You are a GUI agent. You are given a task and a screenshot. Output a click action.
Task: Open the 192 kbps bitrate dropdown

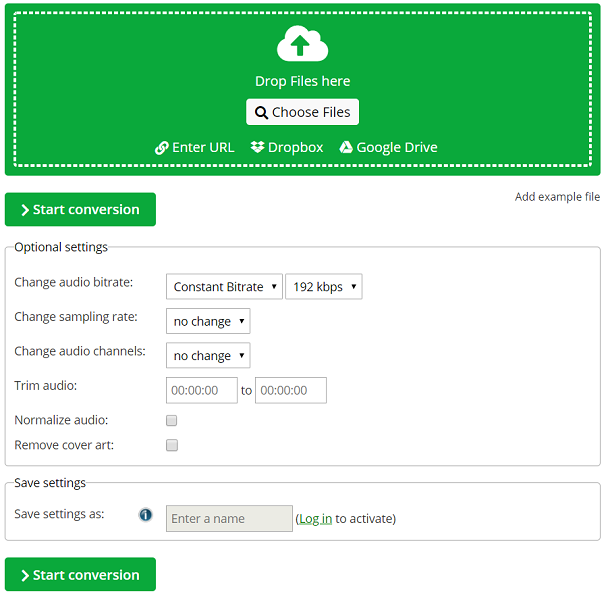coord(324,287)
